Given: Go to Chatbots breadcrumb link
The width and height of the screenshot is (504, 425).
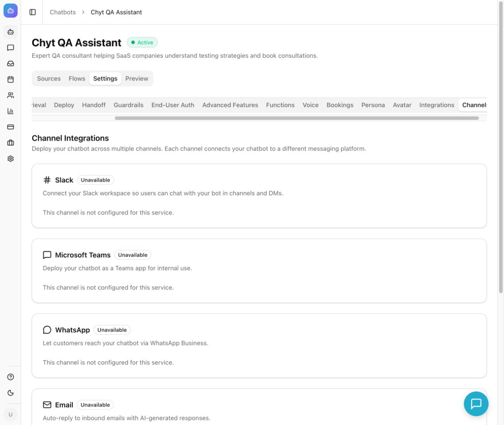Looking at the screenshot, I should click(62, 12).
